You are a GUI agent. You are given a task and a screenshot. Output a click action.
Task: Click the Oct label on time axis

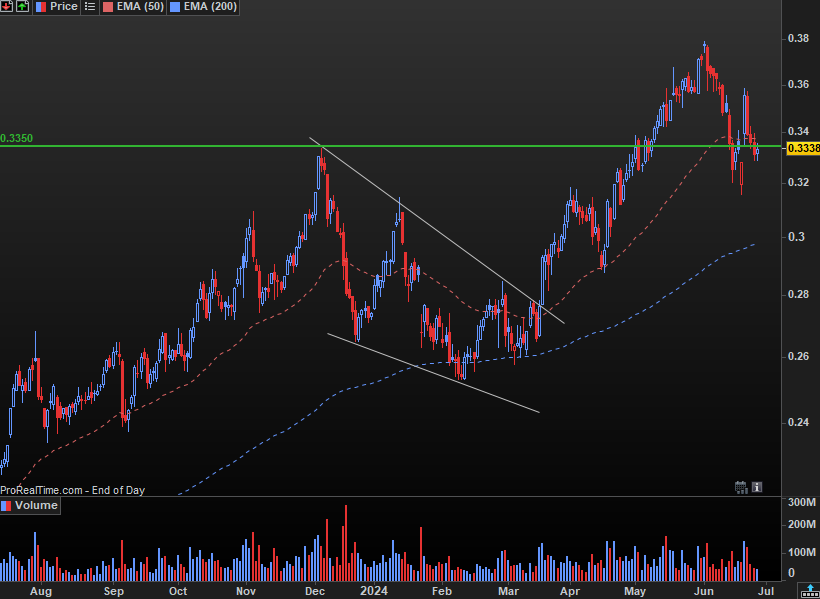pyautogui.click(x=178, y=591)
